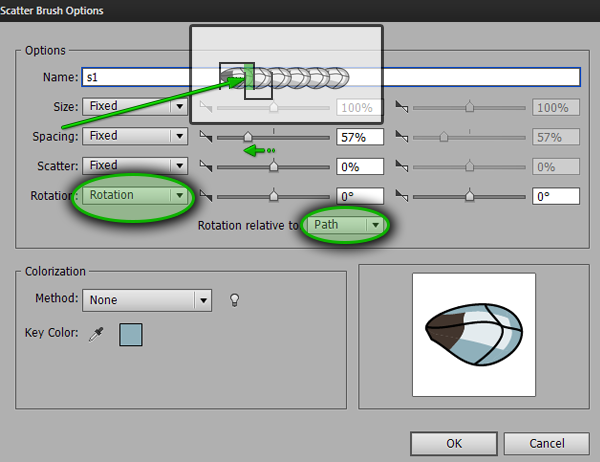Click the second Spacing slider handle
Screen dimensions: 600x462
coord(443,136)
